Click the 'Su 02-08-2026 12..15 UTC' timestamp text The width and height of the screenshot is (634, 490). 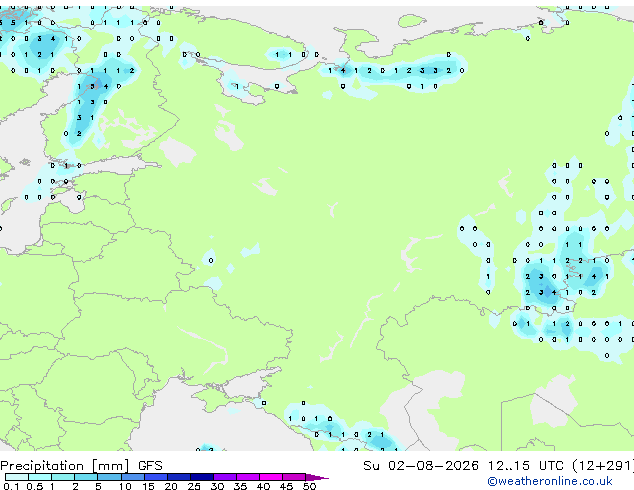[463, 465]
